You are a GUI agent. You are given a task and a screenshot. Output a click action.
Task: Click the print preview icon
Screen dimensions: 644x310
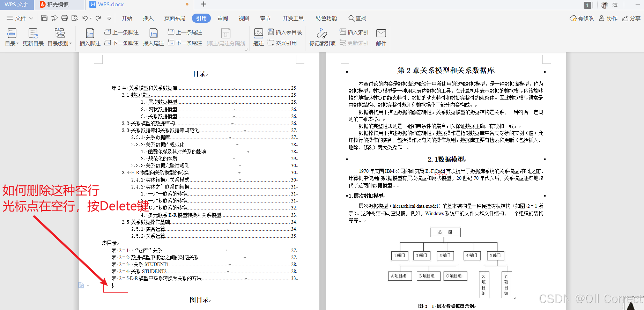coord(75,18)
